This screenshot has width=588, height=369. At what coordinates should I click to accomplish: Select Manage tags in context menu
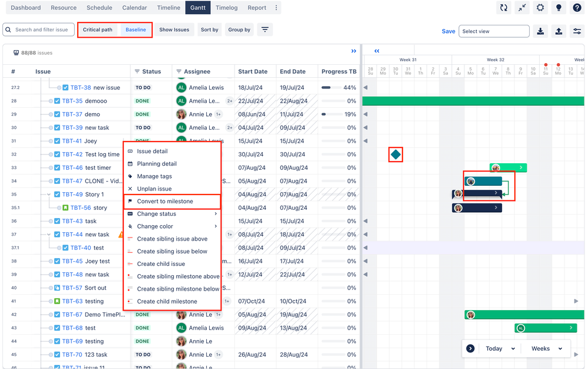[x=173, y=176]
